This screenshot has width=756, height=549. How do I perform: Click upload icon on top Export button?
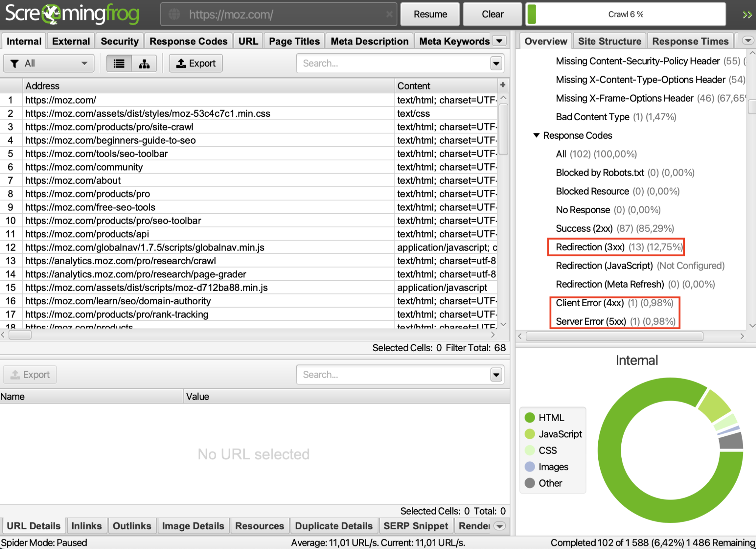click(x=182, y=63)
